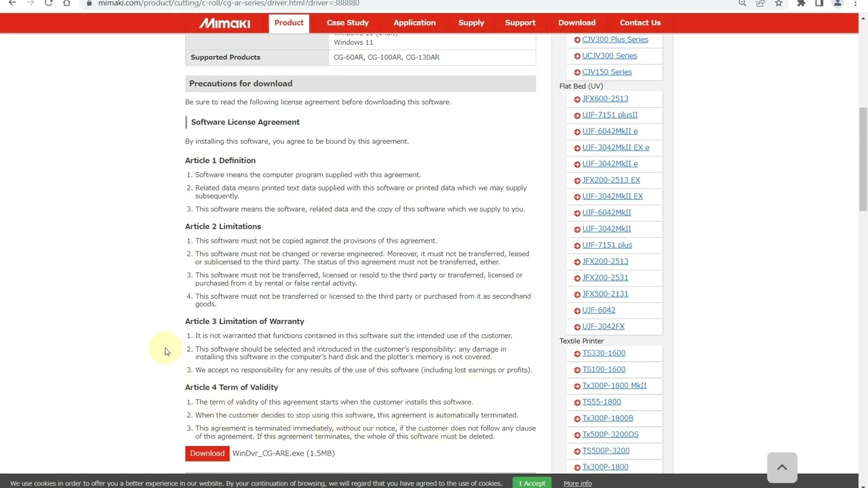Screen dimensions: 868x488
Task: Click the browser address bar URL
Action: 229,3
